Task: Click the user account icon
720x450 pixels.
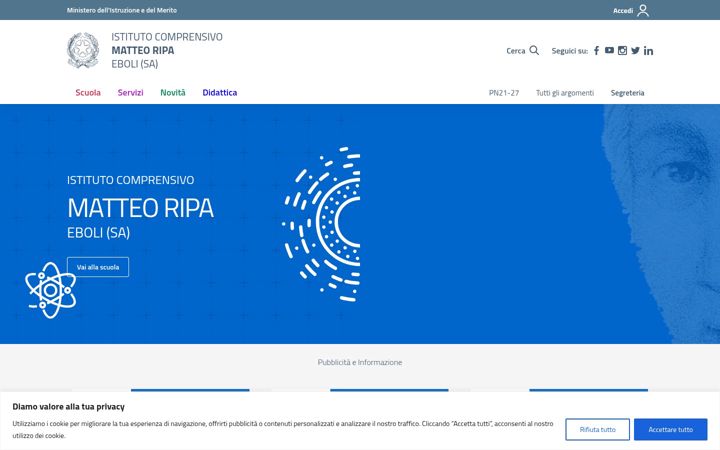Action: point(643,10)
